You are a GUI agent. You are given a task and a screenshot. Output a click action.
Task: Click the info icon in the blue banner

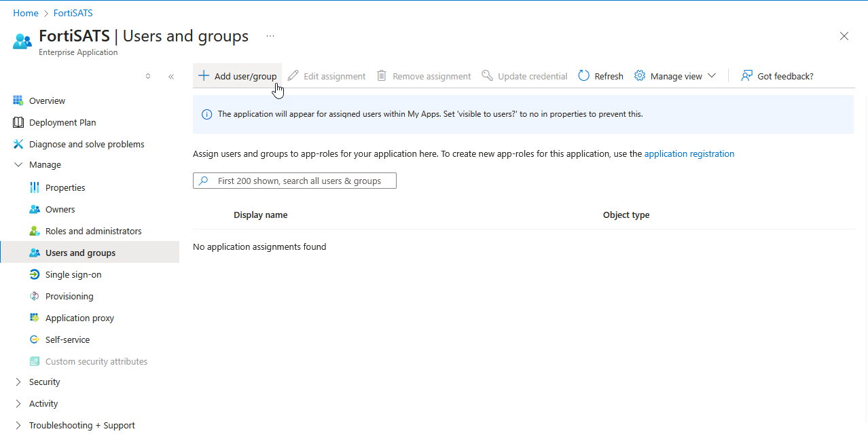(x=206, y=114)
